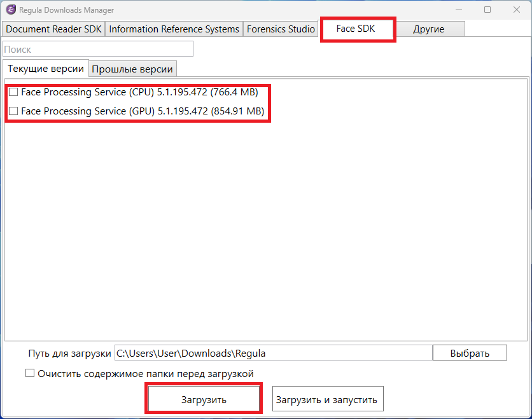Image resolution: width=532 pixels, height=419 pixels.
Task: Select the Face SDK tab
Action: pos(356,29)
